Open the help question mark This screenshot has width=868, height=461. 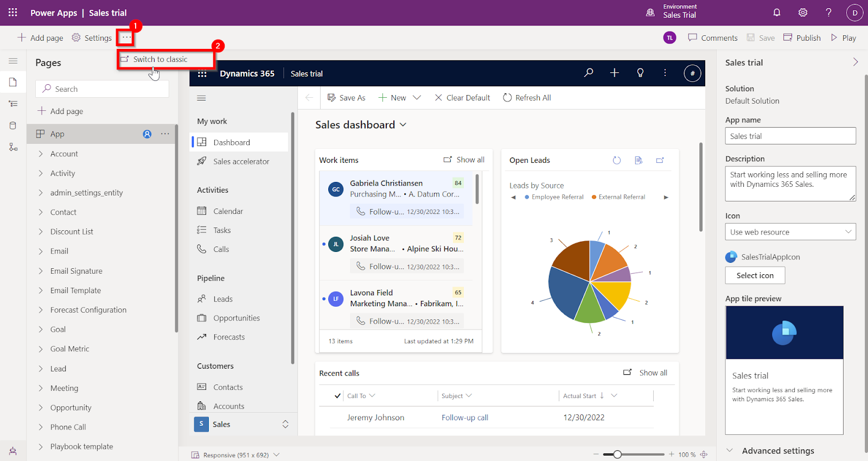[x=828, y=12]
